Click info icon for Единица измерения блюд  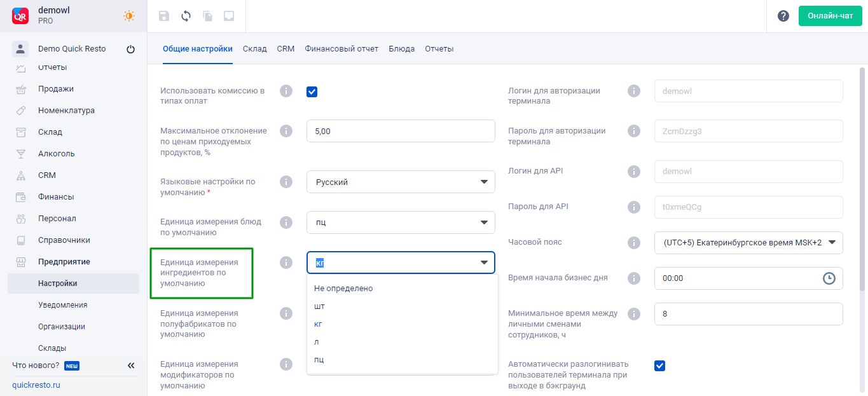pyautogui.click(x=286, y=222)
